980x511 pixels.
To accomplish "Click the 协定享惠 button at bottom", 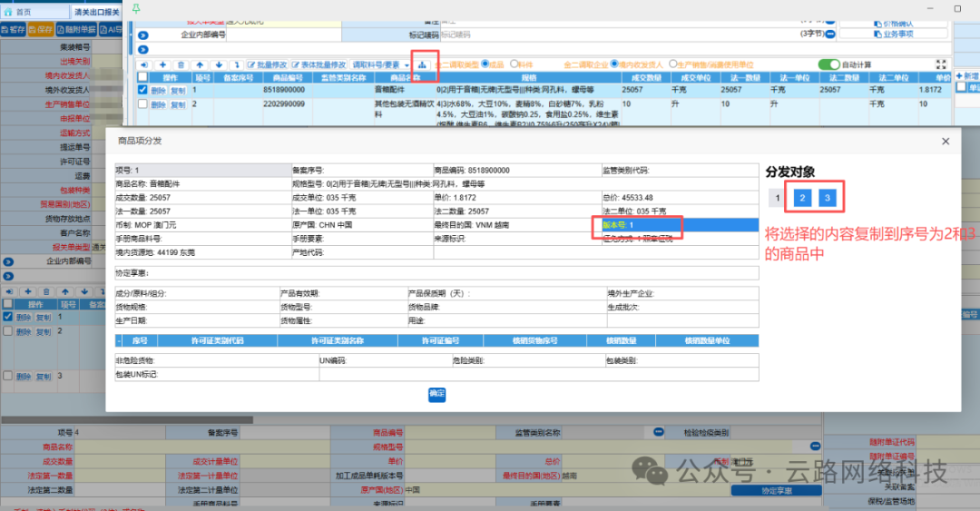I will [x=776, y=491].
